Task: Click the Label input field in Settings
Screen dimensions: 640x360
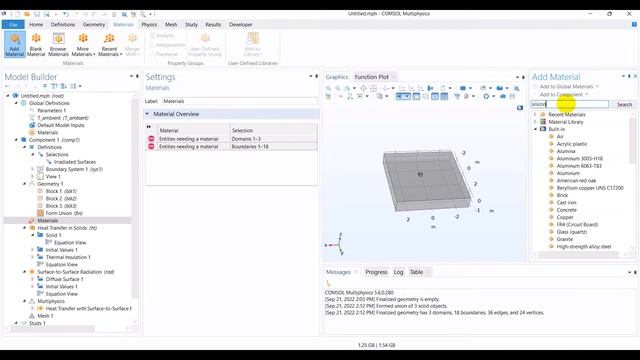Action: pyautogui.click(x=240, y=101)
